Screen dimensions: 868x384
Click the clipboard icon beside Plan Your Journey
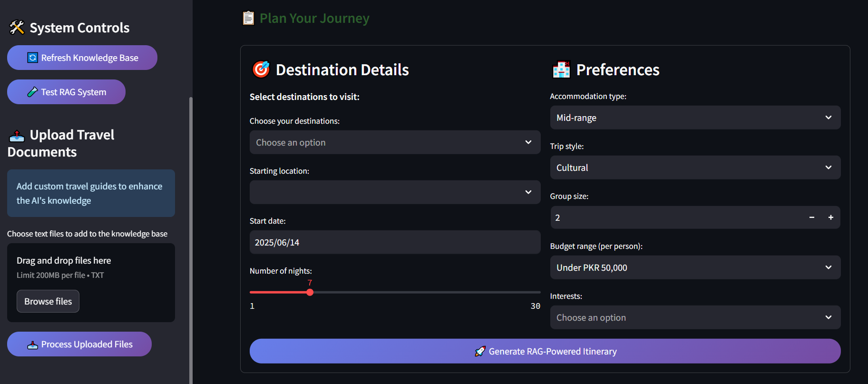[248, 18]
